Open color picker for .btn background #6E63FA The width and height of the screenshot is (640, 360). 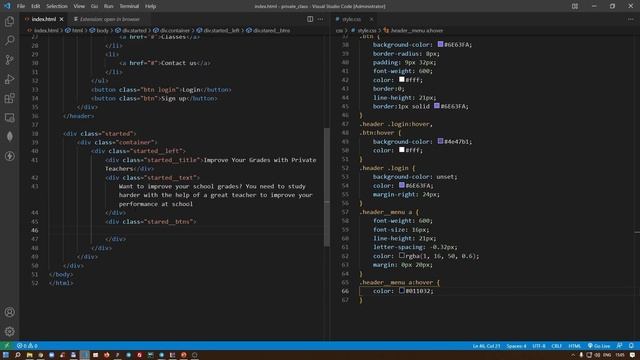pos(440,44)
